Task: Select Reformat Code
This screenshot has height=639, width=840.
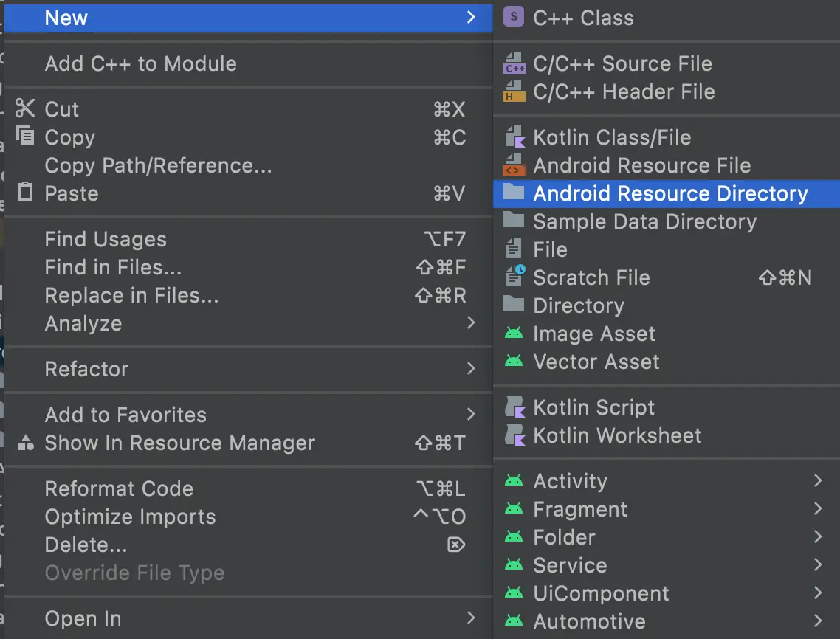Action: coord(119,488)
